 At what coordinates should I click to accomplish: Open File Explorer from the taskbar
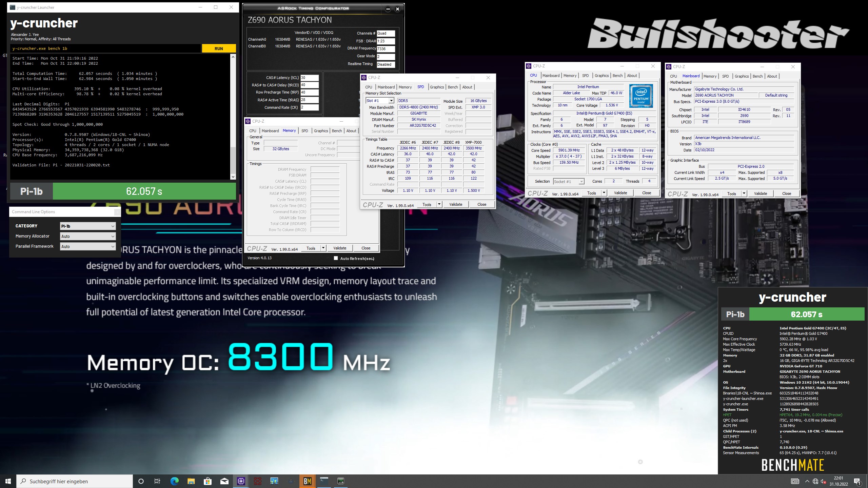pyautogui.click(x=191, y=481)
